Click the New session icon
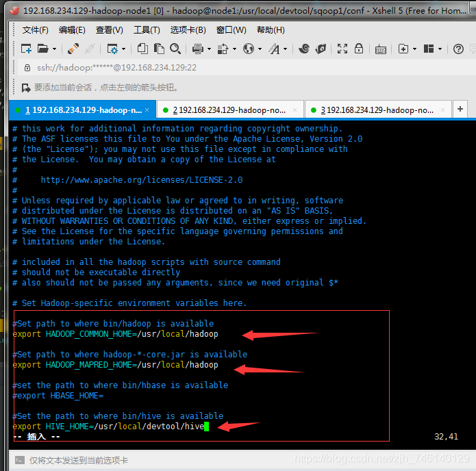Image resolution: width=476 pixels, height=471 pixels. (26, 49)
